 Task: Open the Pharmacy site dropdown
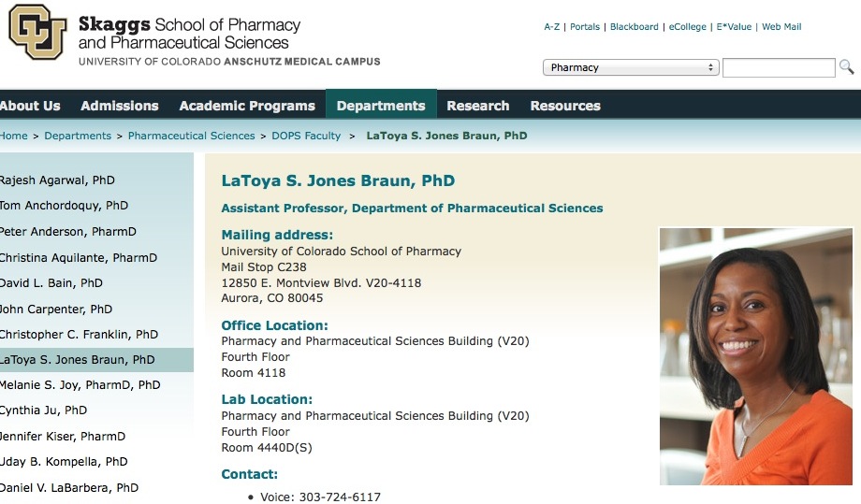[x=631, y=67]
